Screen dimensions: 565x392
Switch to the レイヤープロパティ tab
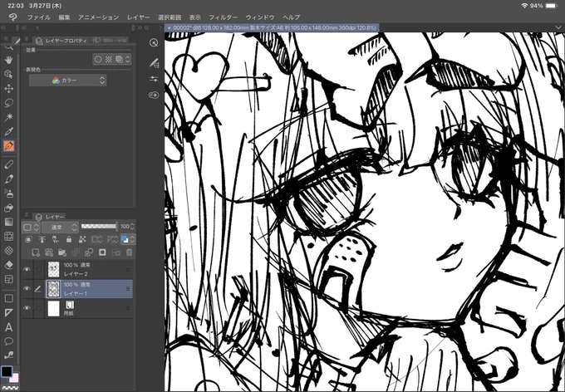(x=62, y=41)
